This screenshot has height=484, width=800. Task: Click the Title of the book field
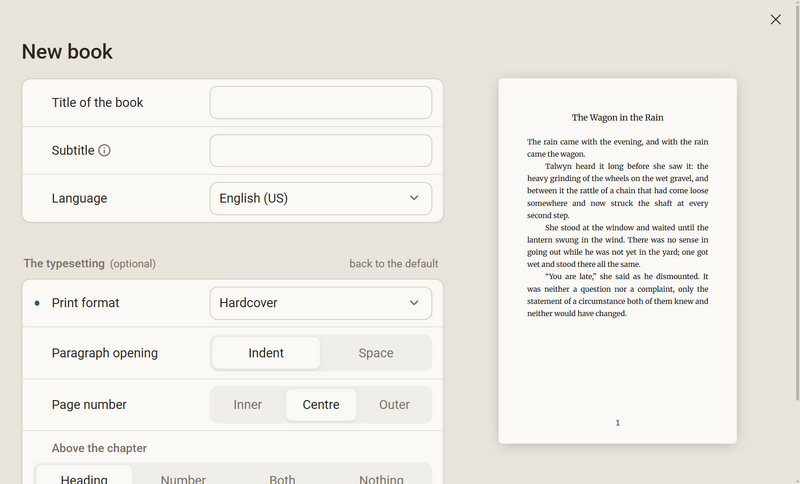tap(321, 103)
